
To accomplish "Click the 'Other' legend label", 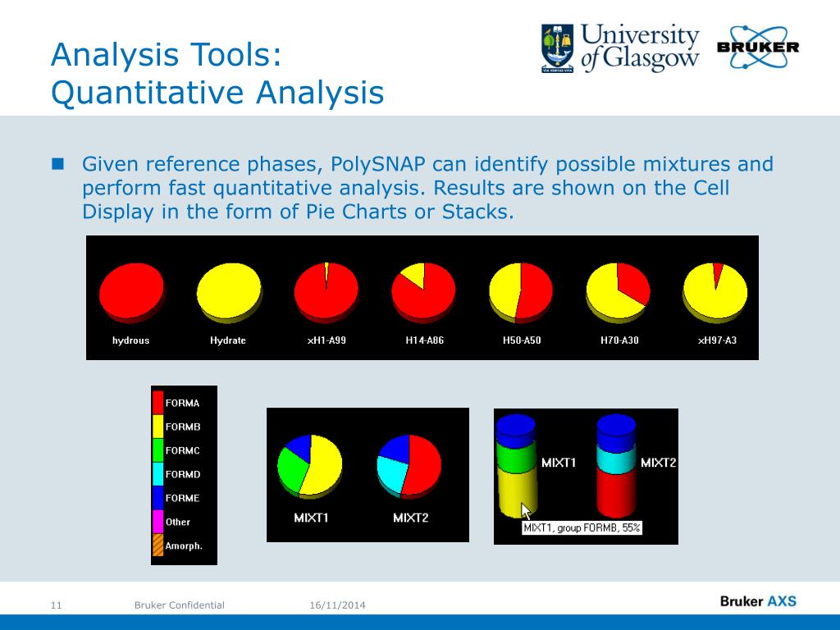I will pyautogui.click(x=178, y=522).
